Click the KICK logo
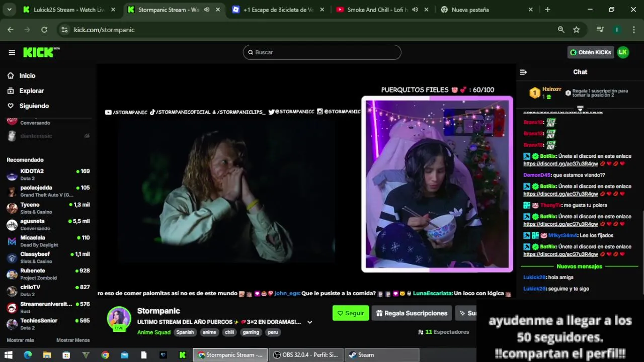This screenshot has height=362, width=644. pos(41,52)
